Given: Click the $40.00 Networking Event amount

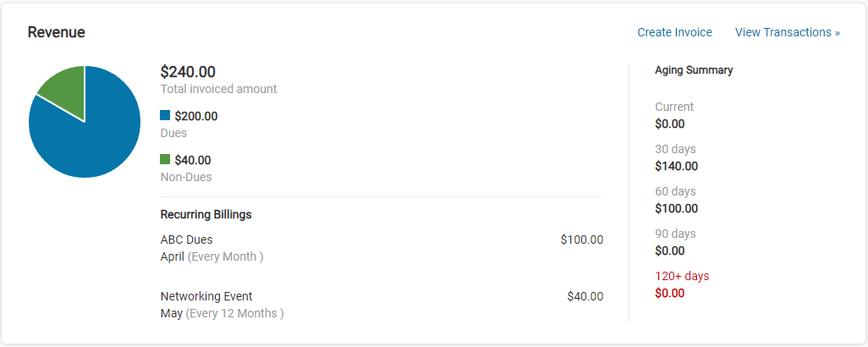Looking at the screenshot, I should click(x=585, y=296).
